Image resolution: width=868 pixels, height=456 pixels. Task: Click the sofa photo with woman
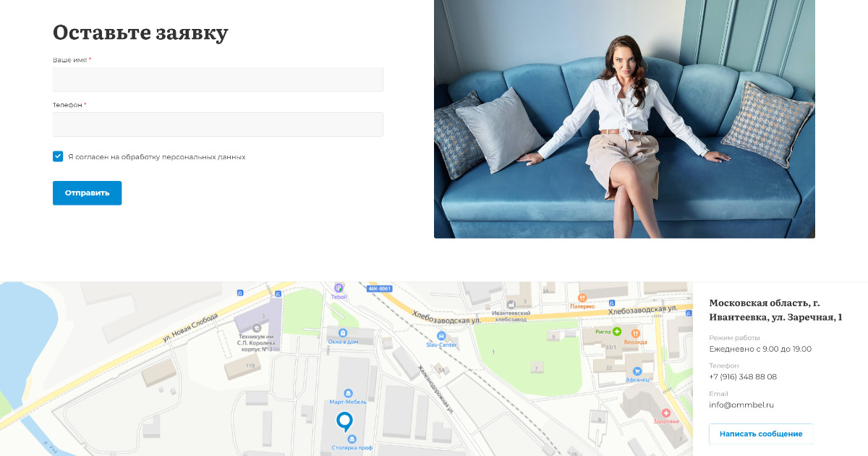point(624,119)
